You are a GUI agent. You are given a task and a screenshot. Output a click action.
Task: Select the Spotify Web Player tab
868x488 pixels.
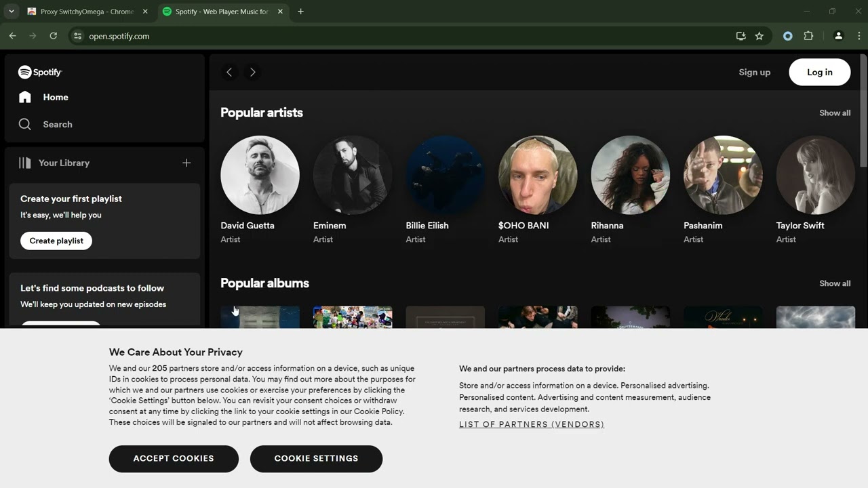(x=222, y=12)
